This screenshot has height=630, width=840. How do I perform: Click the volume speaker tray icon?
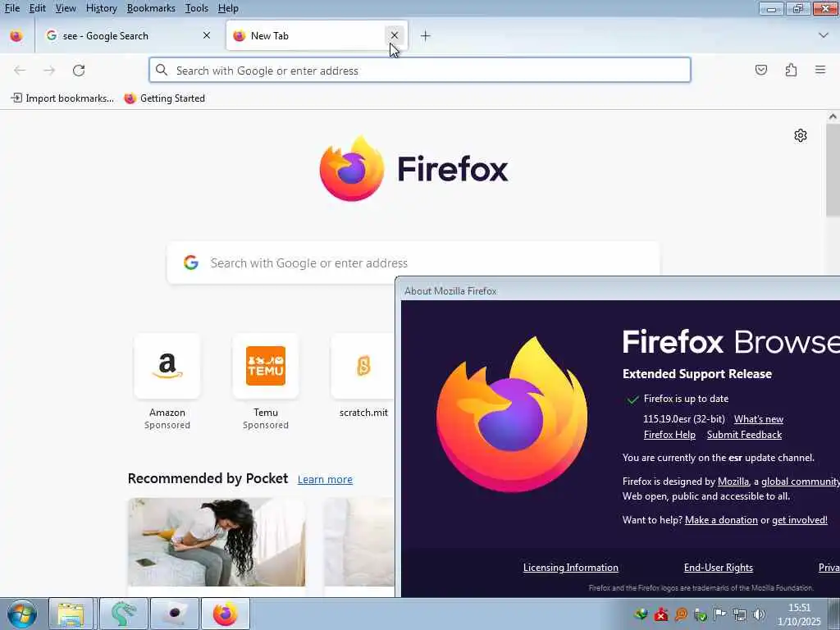pos(759,614)
